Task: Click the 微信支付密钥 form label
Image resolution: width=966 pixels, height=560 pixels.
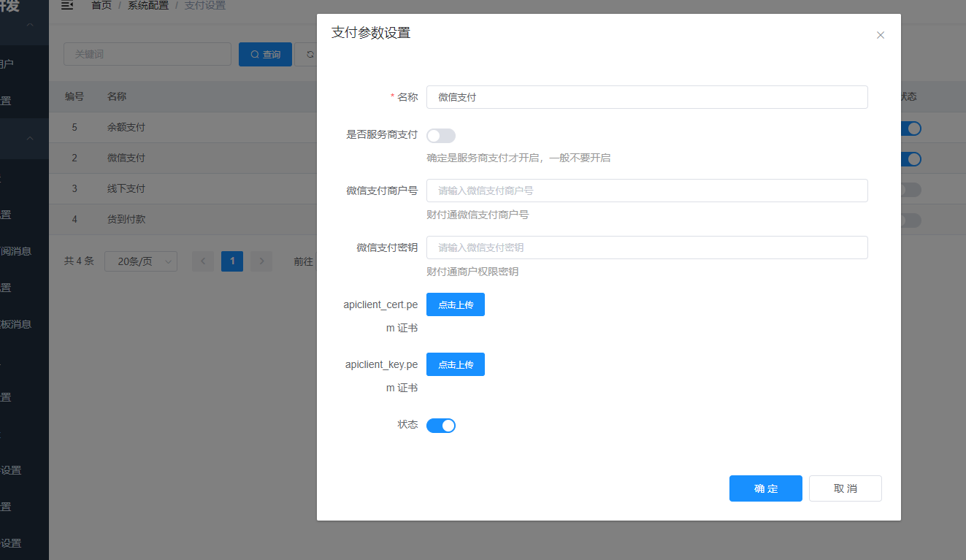Action: pyautogui.click(x=387, y=248)
